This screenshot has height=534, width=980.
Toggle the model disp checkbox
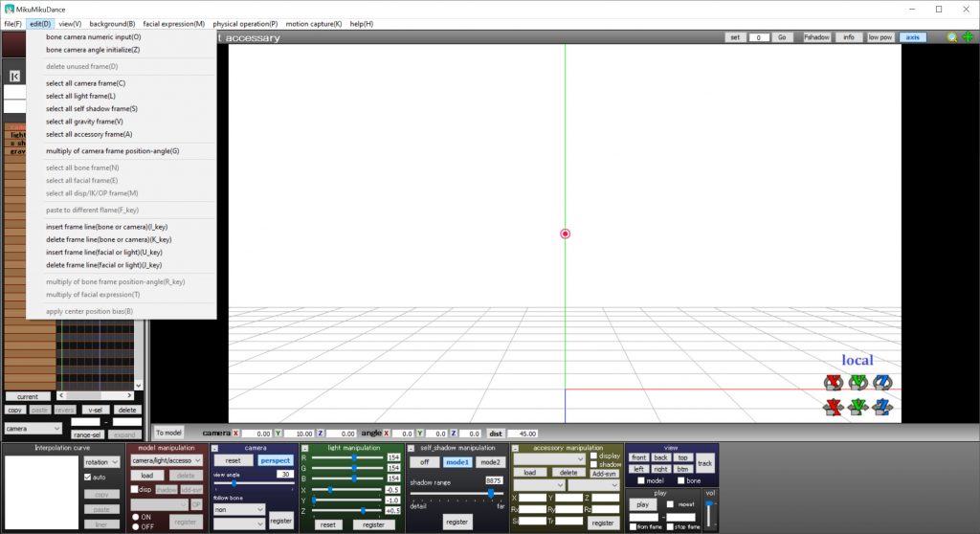[134, 489]
